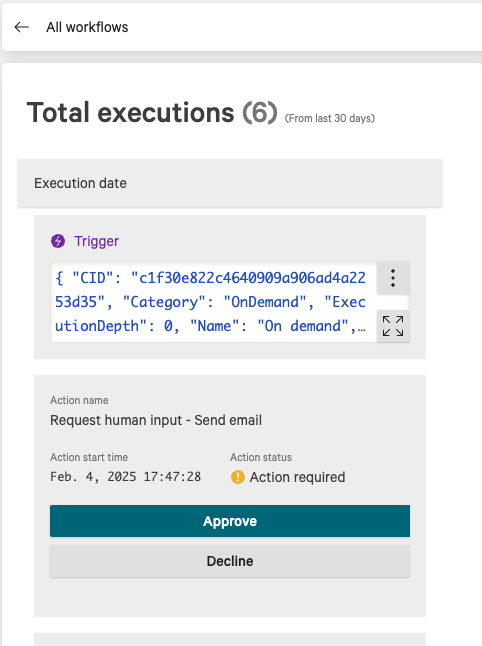Select the Action required status text

coord(297,477)
